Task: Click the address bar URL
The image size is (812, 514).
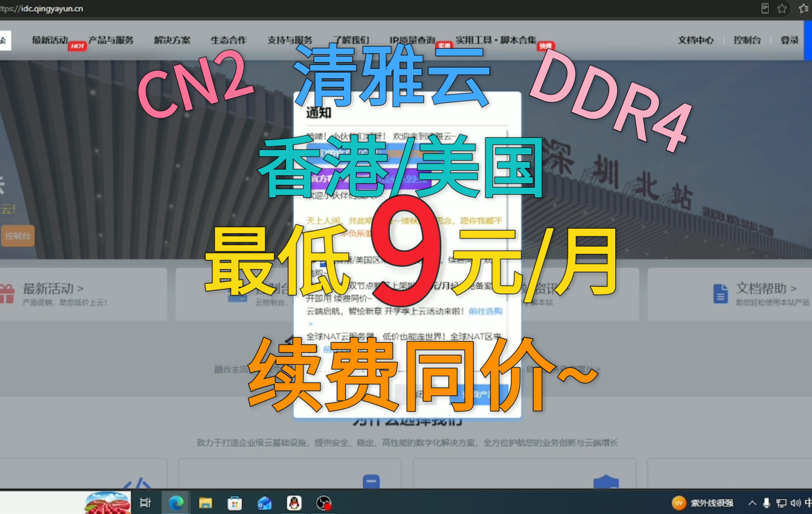Action: 42,9
